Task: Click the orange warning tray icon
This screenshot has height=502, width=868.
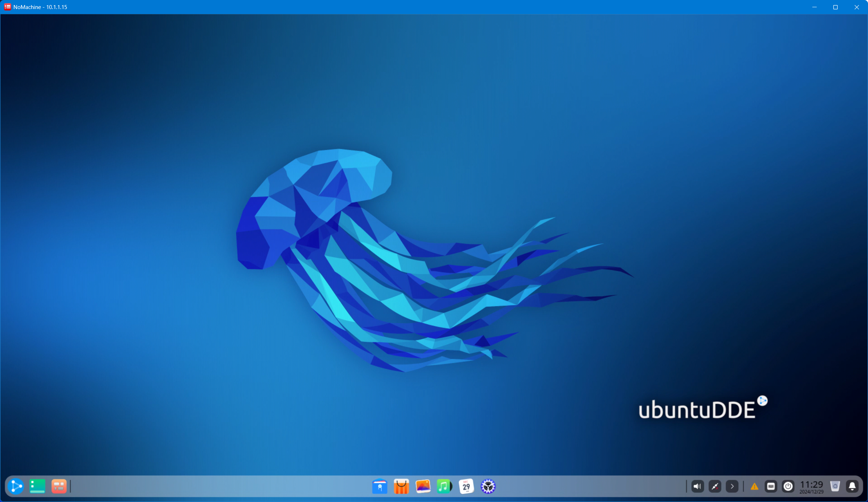Action: [755, 486]
